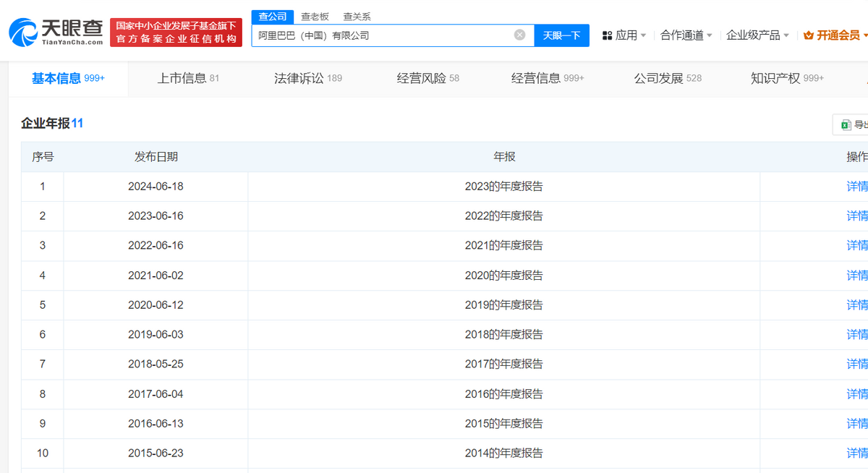Open the 知识产权 tab
This screenshot has width=868, height=473.
[x=787, y=78]
